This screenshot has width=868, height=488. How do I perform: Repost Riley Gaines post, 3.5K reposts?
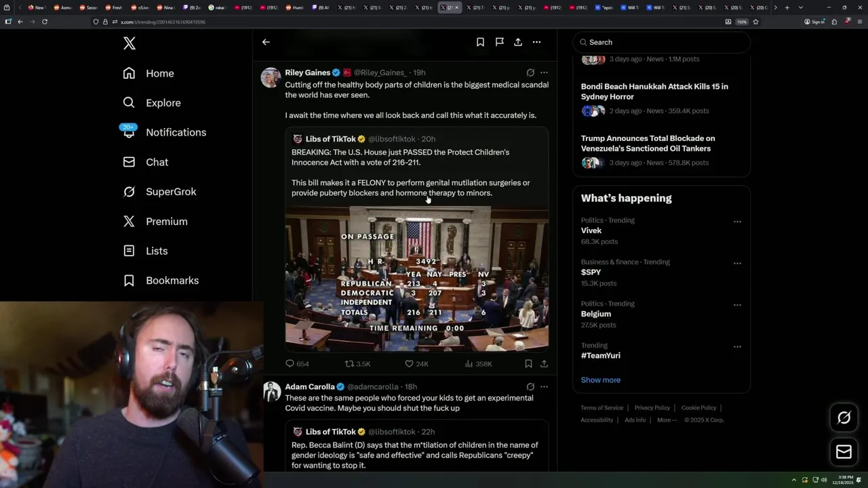(x=357, y=364)
